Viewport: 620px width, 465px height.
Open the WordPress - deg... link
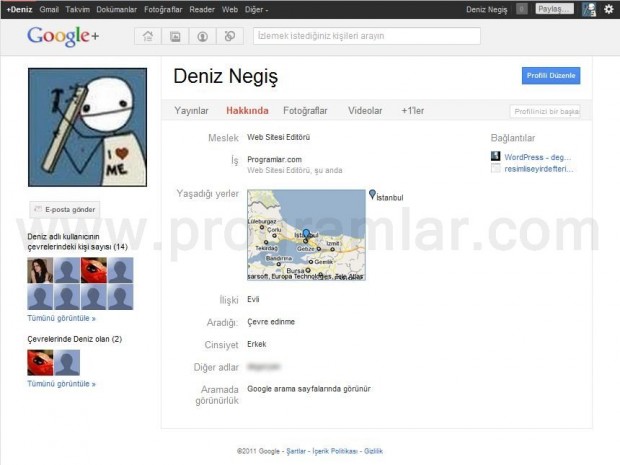[x=537, y=157]
